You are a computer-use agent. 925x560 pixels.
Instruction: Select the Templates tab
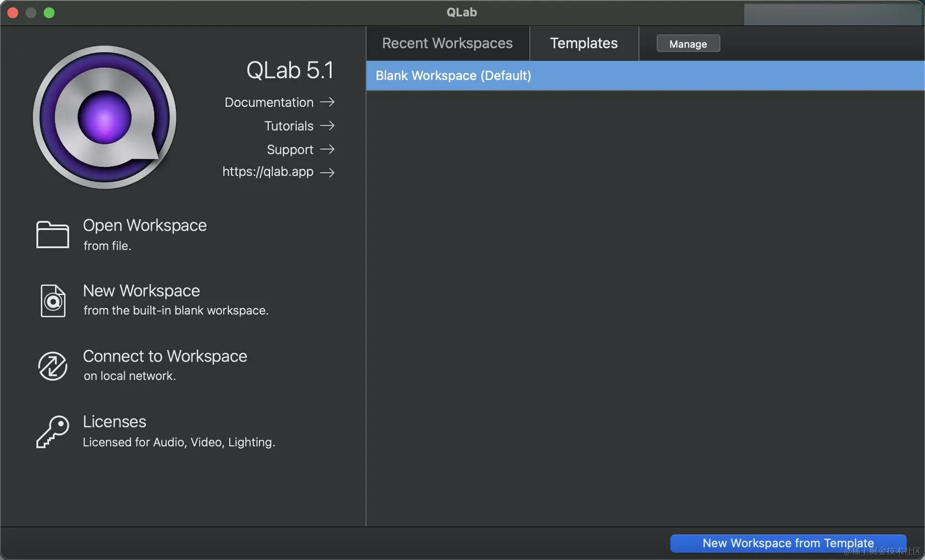click(x=583, y=43)
